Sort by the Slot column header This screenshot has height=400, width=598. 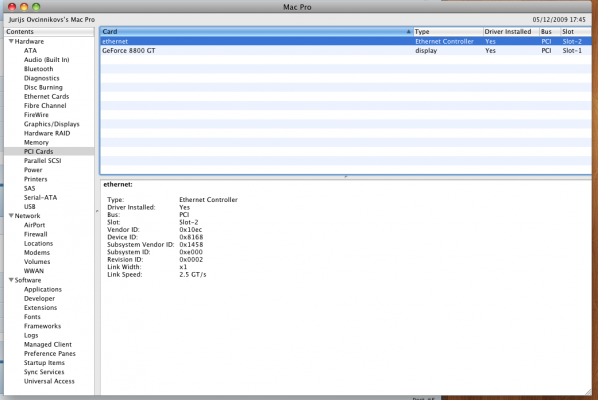coord(575,32)
